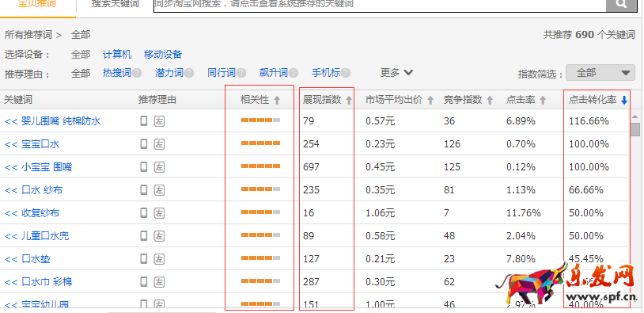
Task: Click 116.66% conversion rate cell
Action: tap(589, 121)
